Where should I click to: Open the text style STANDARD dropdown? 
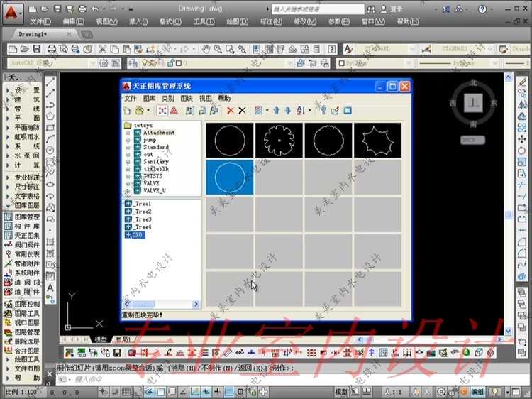(412, 49)
